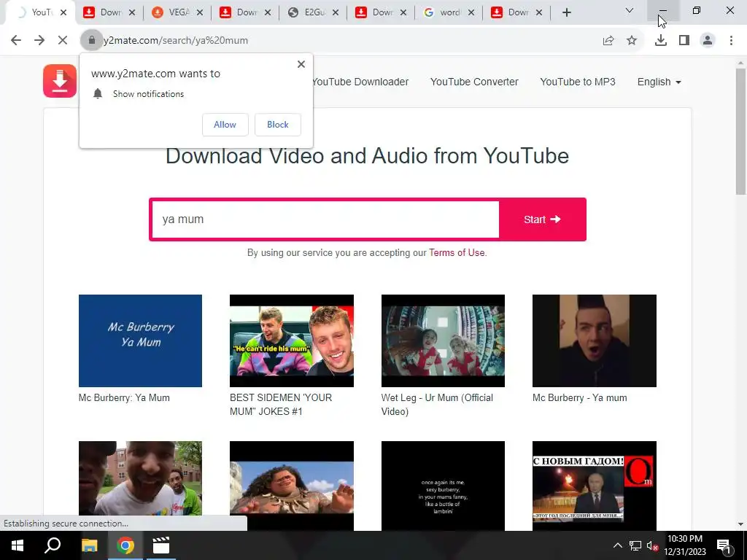
Task: Close the VEGA tab
Action: pyautogui.click(x=200, y=13)
